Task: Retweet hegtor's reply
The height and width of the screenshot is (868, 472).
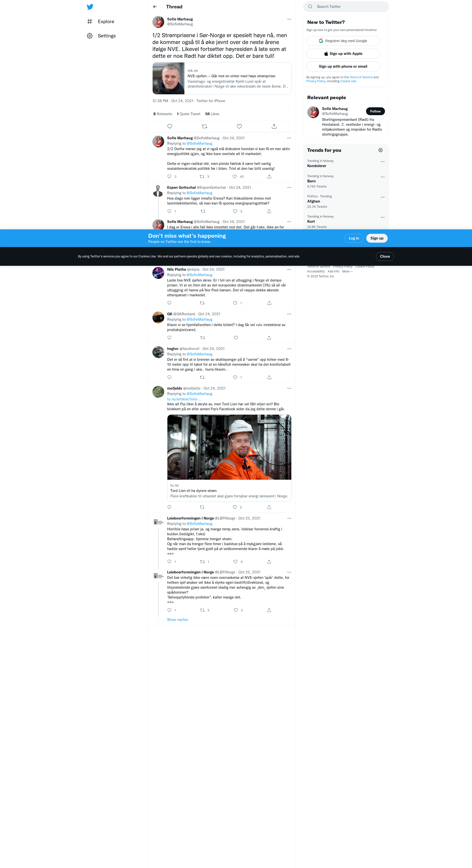Action: pyautogui.click(x=202, y=377)
